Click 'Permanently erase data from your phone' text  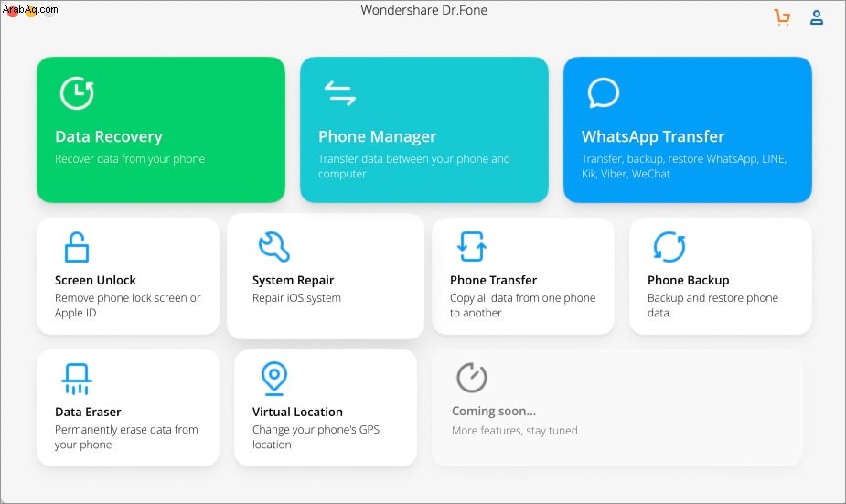(126, 437)
